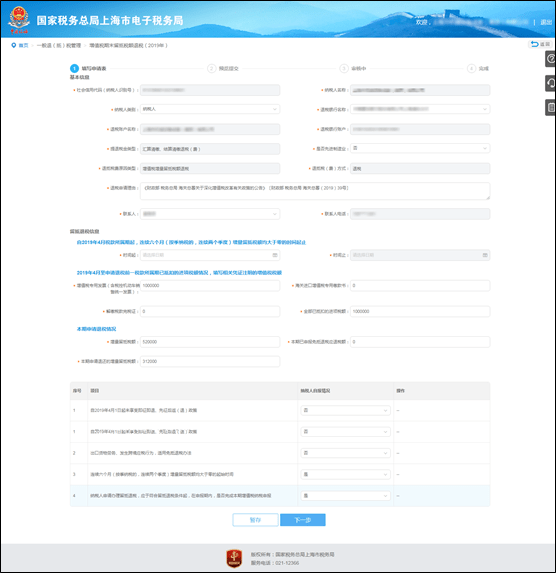556x573 pixels.
Task: Click the 退出 logout link in header
Action: point(546,22)
